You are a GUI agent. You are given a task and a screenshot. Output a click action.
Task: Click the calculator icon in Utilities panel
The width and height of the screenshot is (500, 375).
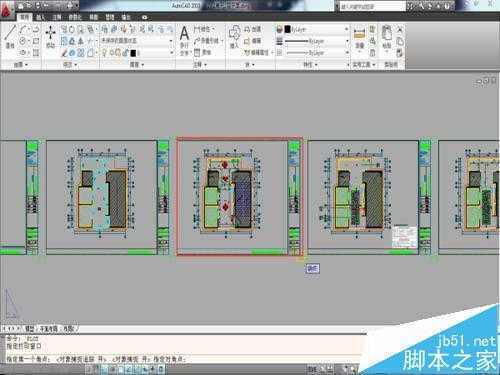(372, 53)
